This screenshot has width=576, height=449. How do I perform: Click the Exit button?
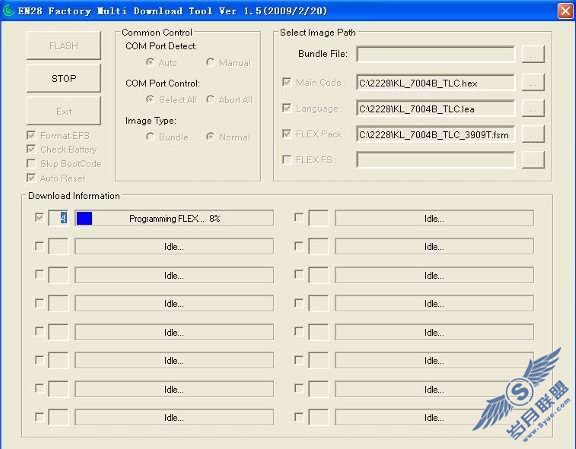63,111
